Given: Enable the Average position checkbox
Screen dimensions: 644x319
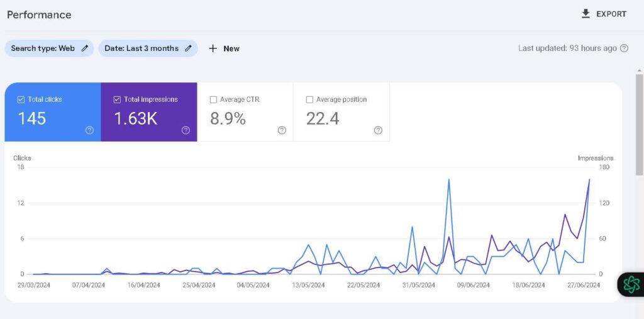Looking at the screenshot, I should tap(309, 99).
